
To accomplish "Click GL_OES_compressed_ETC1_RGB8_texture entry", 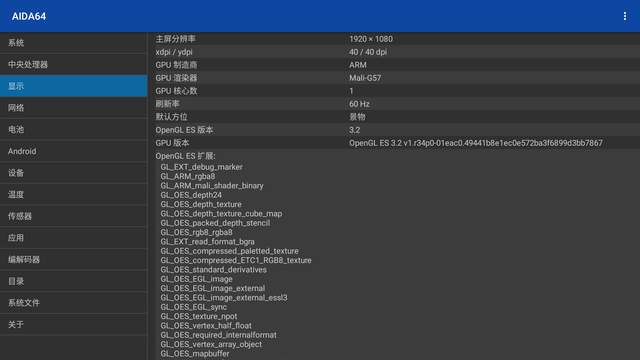I will (236, 260).
